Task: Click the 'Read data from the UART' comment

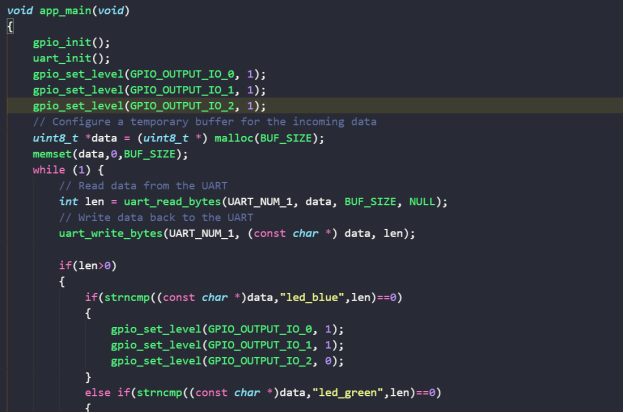Action: click(x=143, y=186)
